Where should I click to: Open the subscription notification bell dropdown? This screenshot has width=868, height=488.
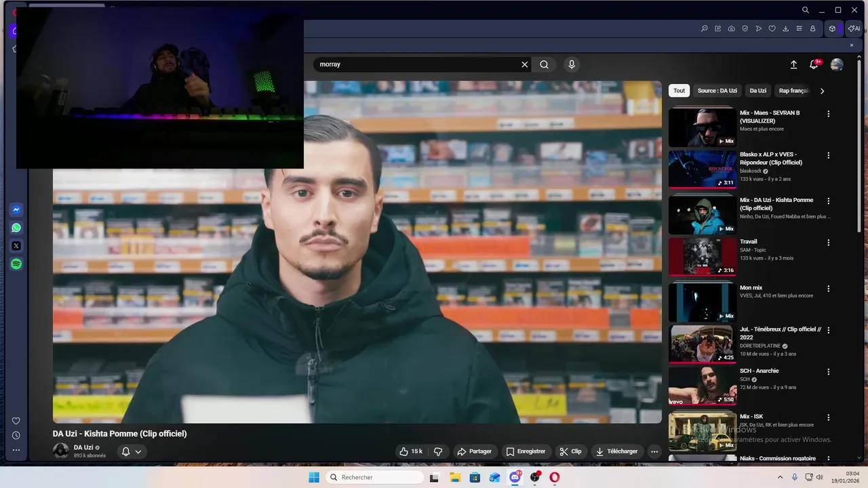coord(132,451)
